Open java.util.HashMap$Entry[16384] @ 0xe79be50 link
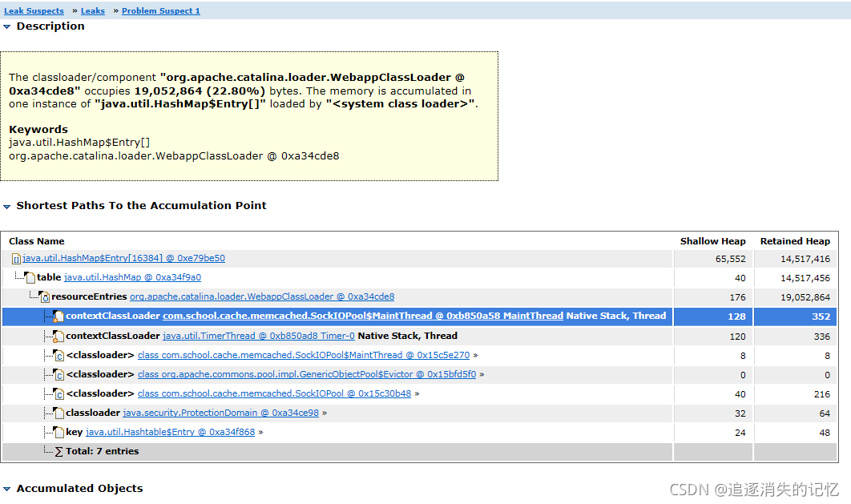851x504 pixels. coord(123,258)
